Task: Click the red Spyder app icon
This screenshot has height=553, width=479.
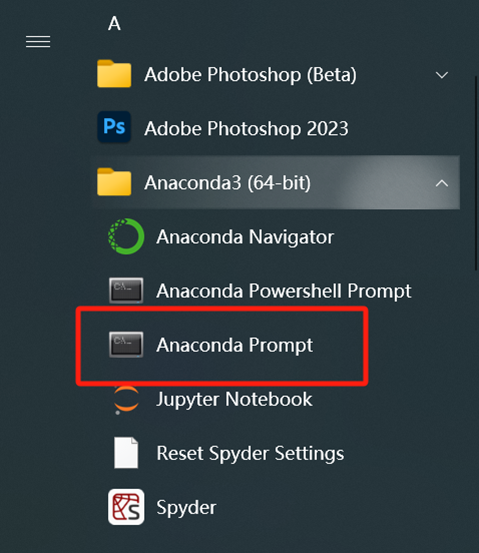Action: [x=126, y=507]
